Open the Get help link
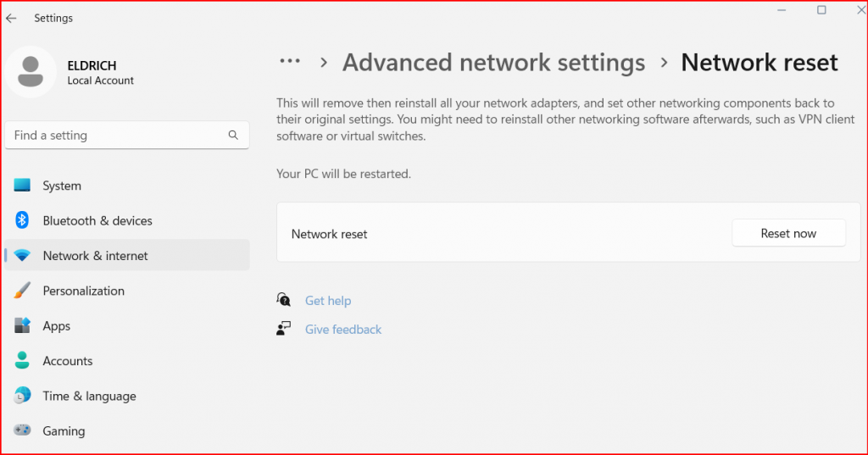 pyautogui.click(x=328, y=301)
